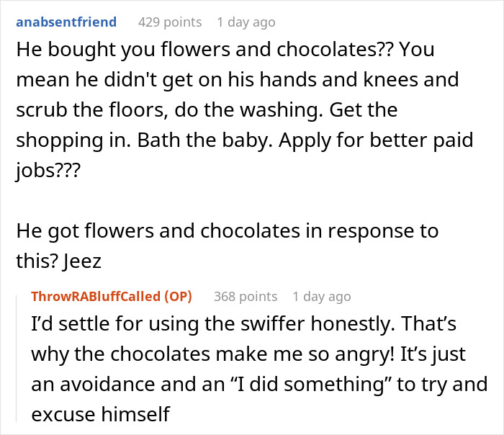Click the 'scrub the floors' line
The image size is (504, 435).
68,110
